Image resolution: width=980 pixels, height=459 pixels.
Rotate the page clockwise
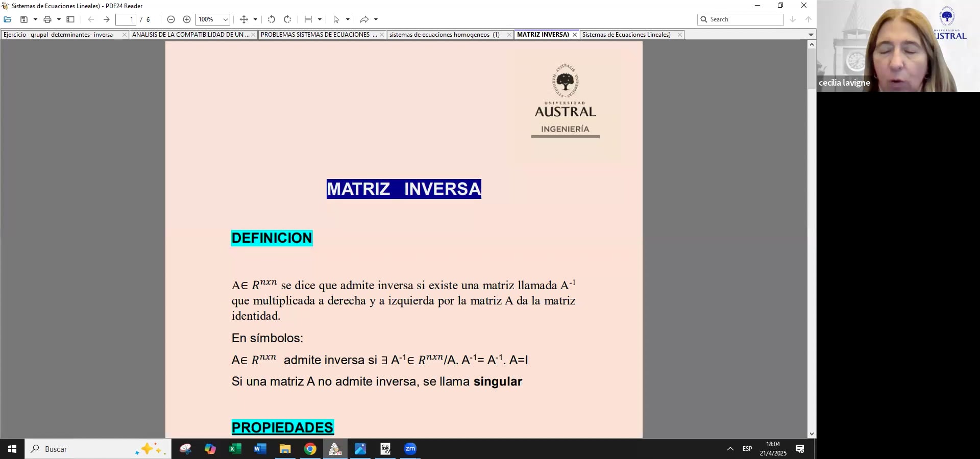tap(287, 19)
